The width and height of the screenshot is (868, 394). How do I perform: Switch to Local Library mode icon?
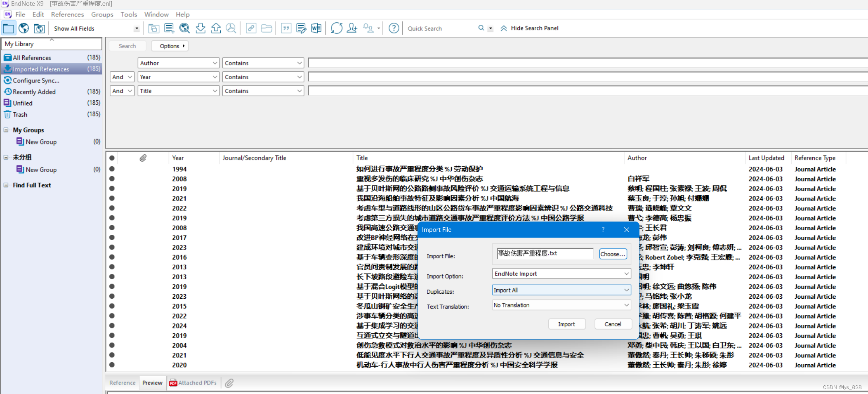click(x=8, y=28)
